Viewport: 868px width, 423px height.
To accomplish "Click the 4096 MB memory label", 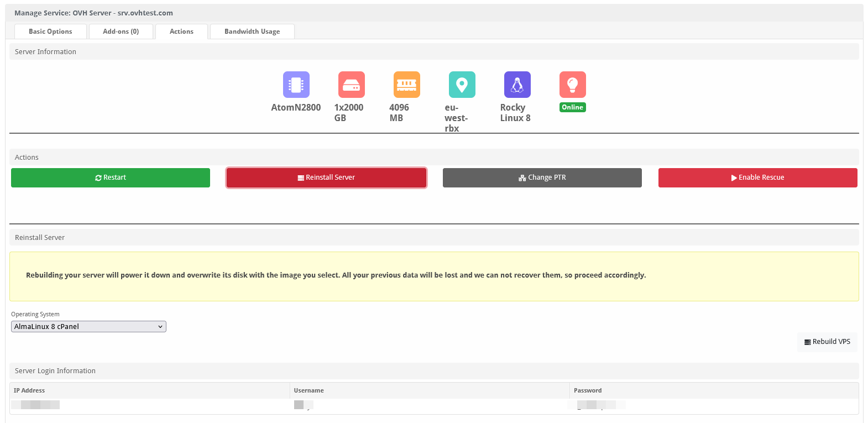I will (x=399, y=113).
